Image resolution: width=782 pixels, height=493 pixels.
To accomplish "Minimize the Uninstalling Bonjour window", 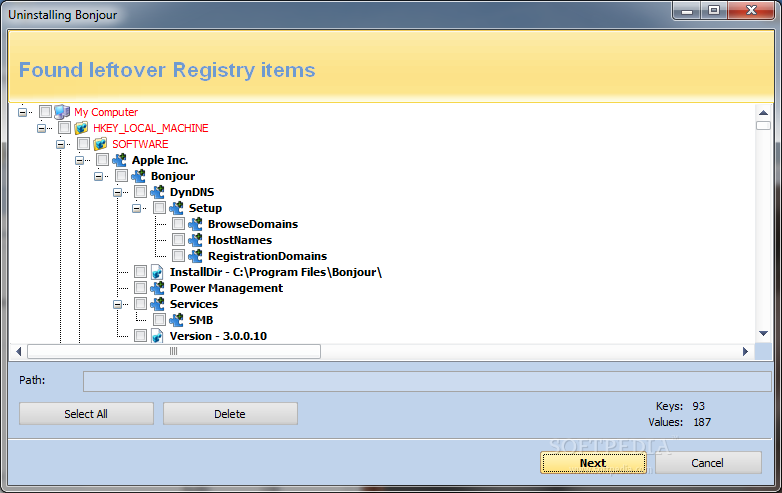I will click(687, 10).
